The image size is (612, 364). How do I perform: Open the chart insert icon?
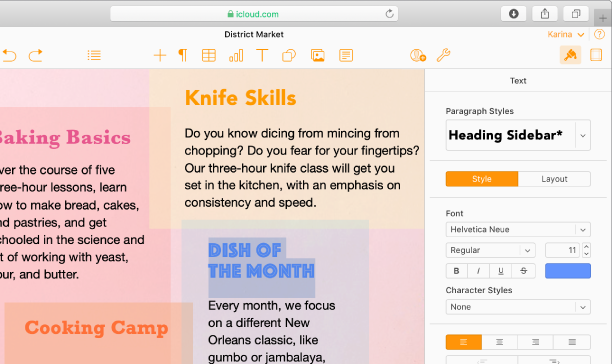tap(236, 56)
